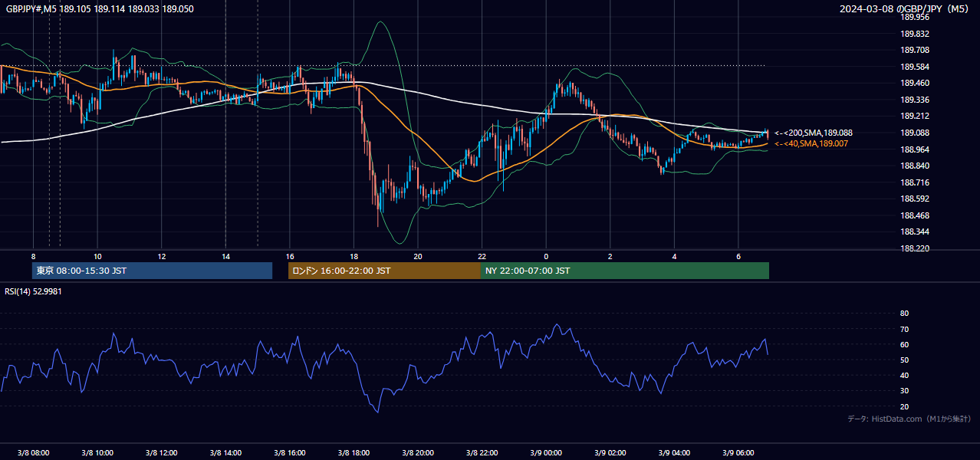Click the price axis value 188.964
980x460 pixels.
(x=915, y=149)
